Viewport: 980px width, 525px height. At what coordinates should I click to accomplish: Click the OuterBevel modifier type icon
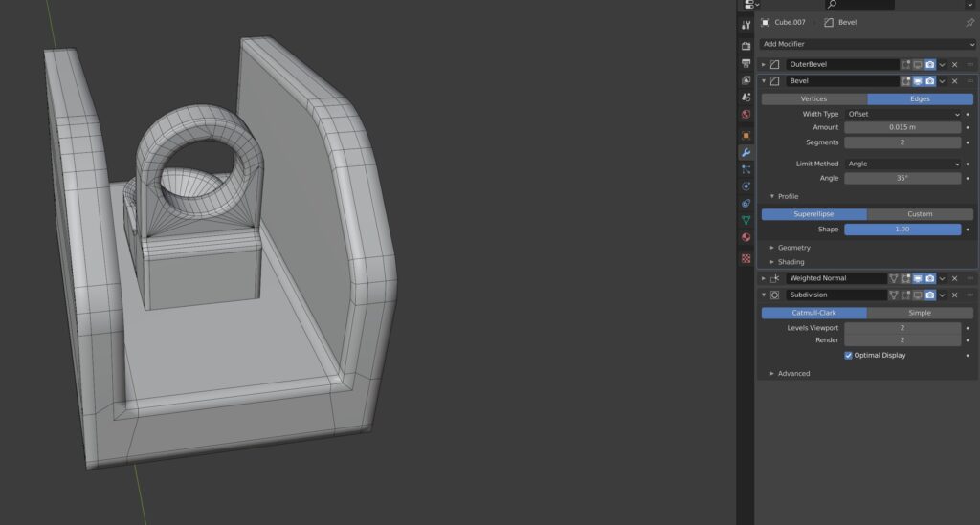click(x=775, y=64)
